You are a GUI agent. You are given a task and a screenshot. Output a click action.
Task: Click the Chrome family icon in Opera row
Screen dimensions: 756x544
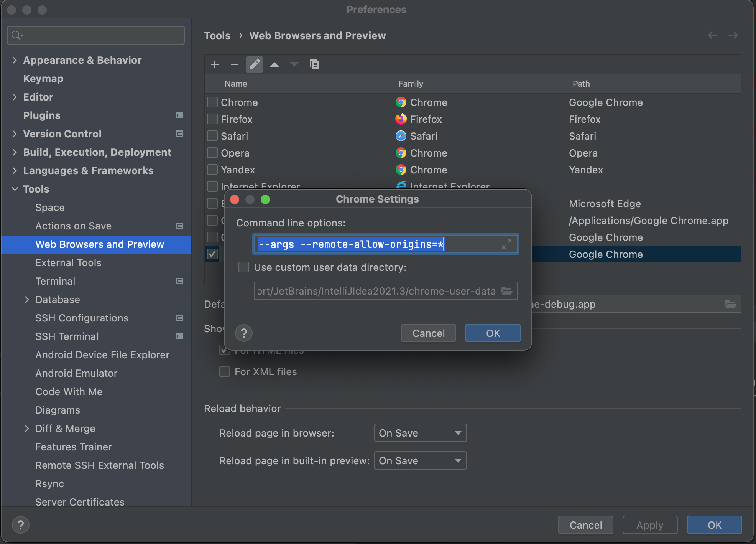[401, 153]
